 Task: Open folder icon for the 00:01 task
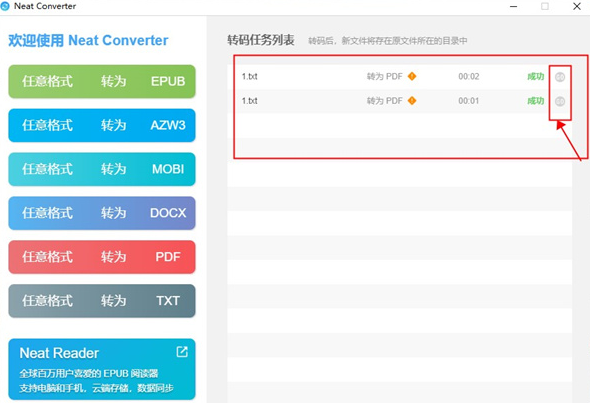(x=560, y=101)
